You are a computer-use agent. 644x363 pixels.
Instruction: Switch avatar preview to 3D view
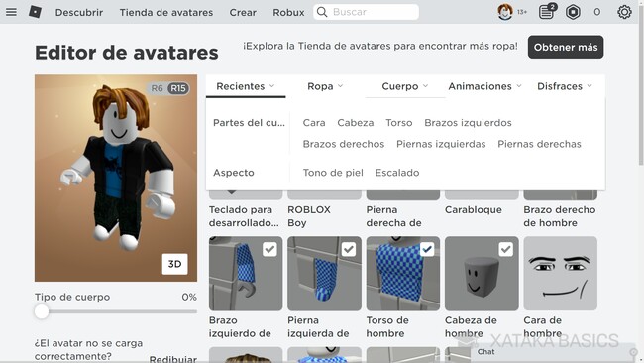[x=175, y=264]
